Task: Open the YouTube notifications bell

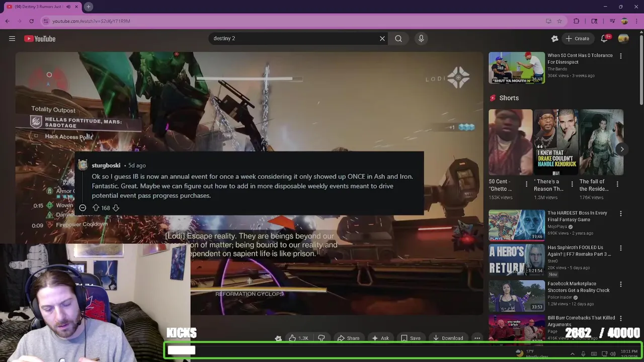Action: 605,39
